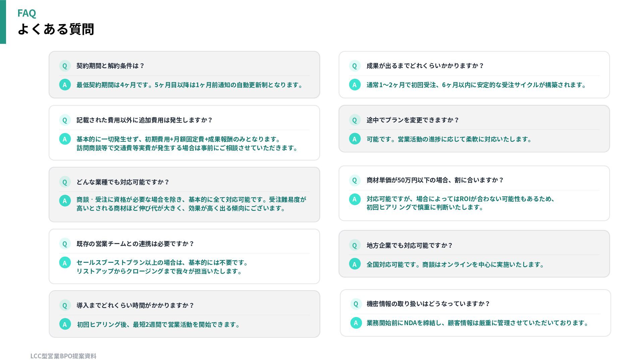Click the Q icon beside 契約期間と解約条件は？
The image size is (644, 362).
click(x=65, y=66)
